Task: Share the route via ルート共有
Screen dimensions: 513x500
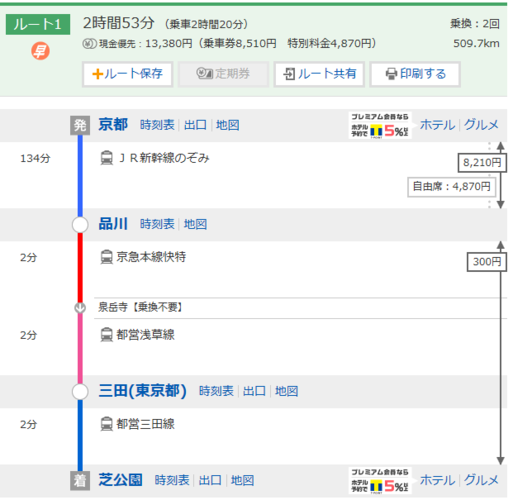Action: tap(319, 74)
